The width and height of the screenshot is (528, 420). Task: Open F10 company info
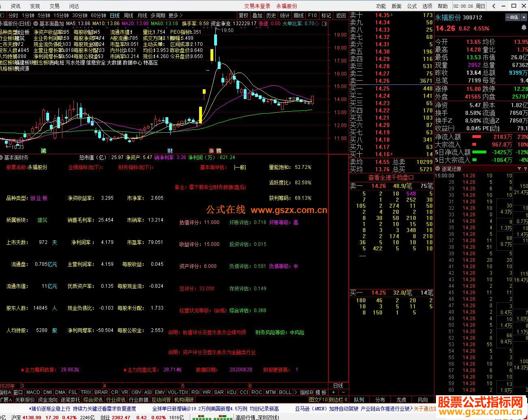pyautogui.click(x=312, y=15)
